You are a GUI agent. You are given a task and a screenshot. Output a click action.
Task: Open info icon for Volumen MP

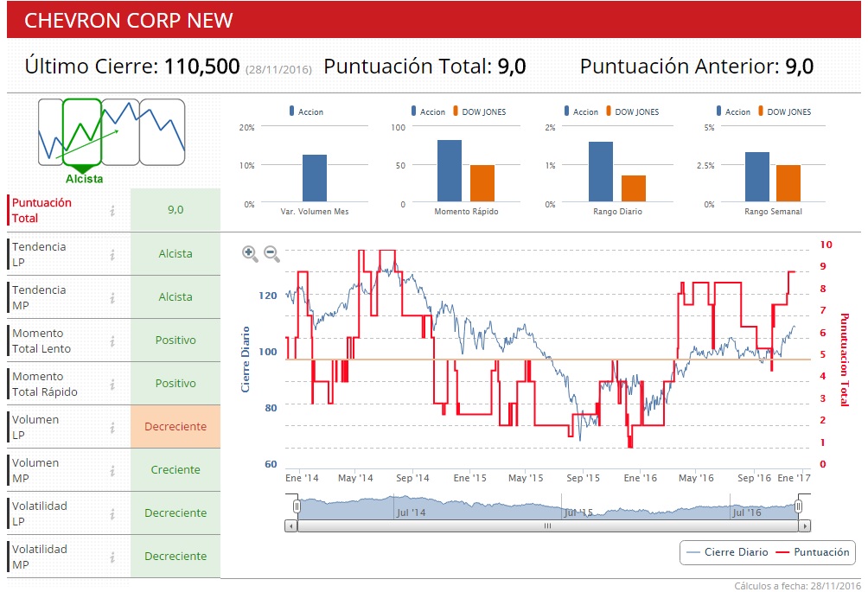click(112, 470)
